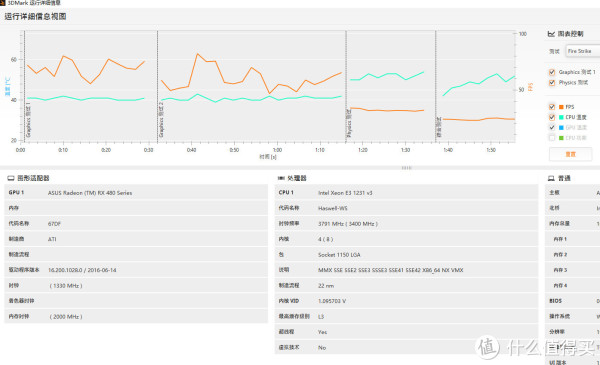Click the 内存 2 row in general panel

point(572,254)
